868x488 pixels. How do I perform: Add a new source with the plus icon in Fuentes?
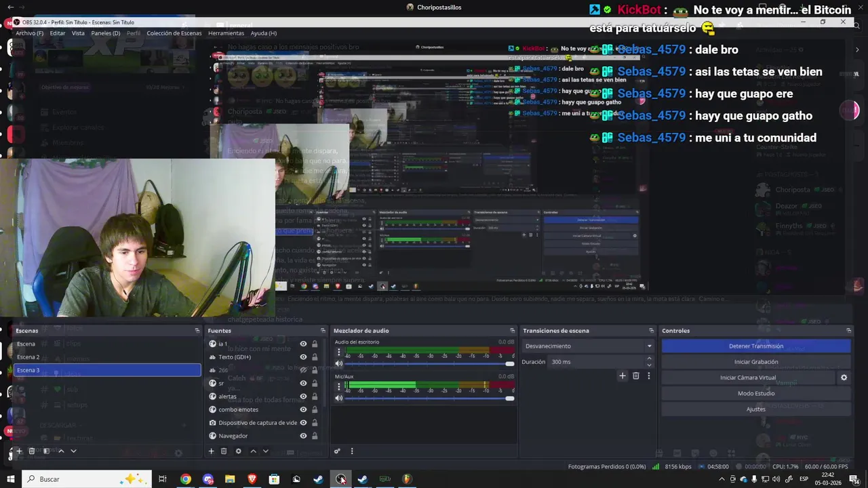click(211, 451)
